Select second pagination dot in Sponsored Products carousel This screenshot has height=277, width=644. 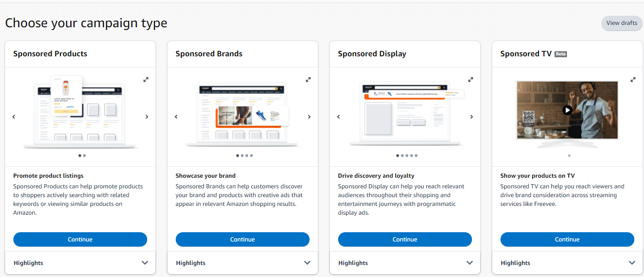coord(84,156)
